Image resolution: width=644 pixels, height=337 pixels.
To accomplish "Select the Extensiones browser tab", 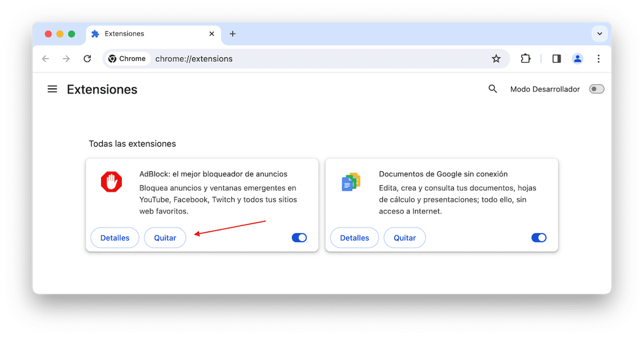I will click(153, 34).
